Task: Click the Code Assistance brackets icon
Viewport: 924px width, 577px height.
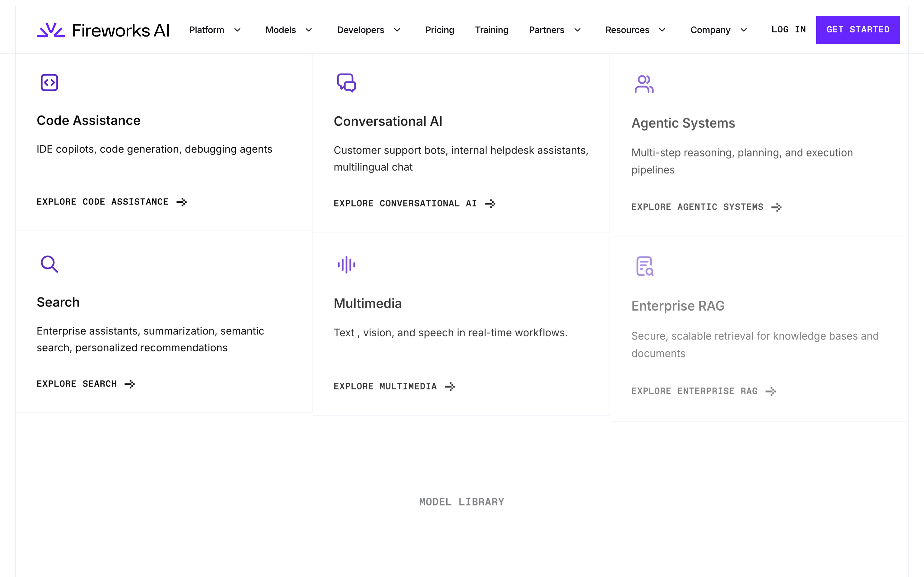Action: tap(49, 82)
